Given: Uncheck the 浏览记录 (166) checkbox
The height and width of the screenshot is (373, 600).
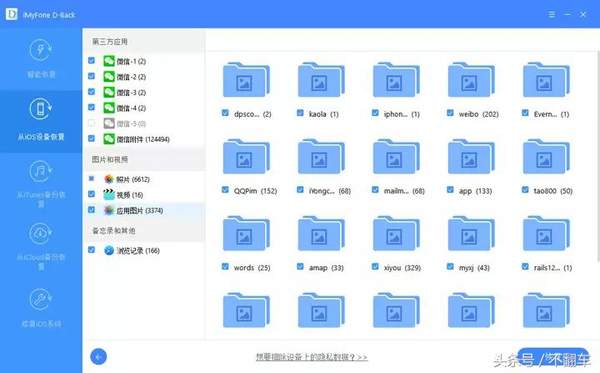Looking at the screenshot, I should 91,250.
